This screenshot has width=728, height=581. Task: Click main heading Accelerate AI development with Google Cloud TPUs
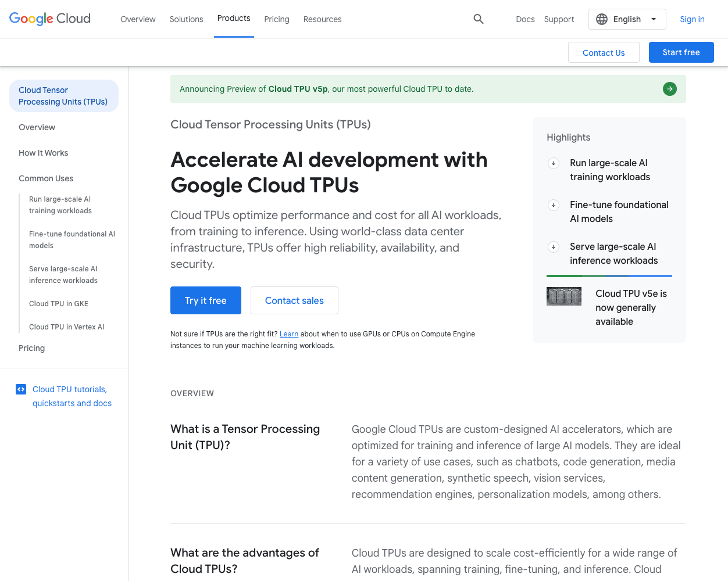329,173
